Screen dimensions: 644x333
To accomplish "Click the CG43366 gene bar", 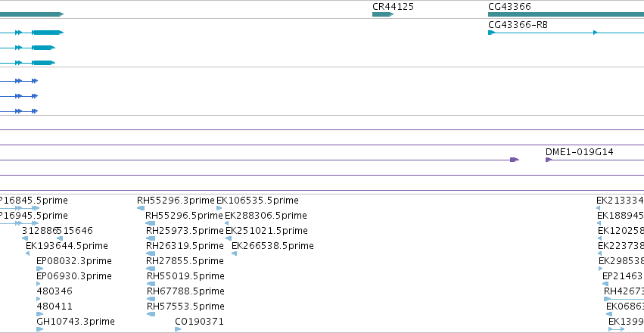I will 566,14.
